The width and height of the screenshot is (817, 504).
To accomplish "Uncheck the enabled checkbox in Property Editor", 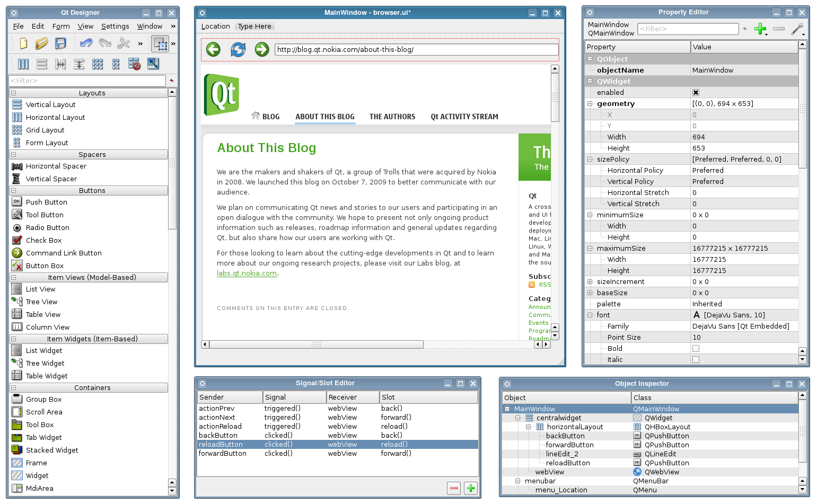I will pos(695,92).
